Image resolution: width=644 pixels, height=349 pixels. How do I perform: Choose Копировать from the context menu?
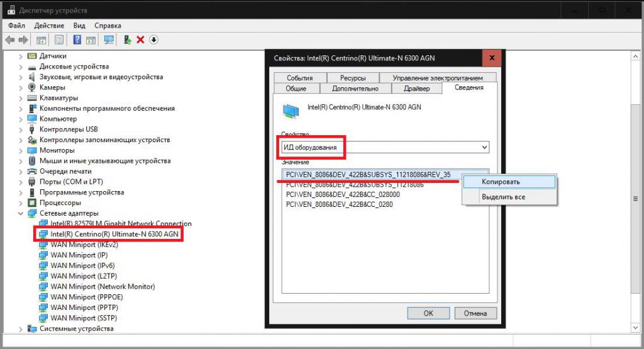click(x=509, y=182)
